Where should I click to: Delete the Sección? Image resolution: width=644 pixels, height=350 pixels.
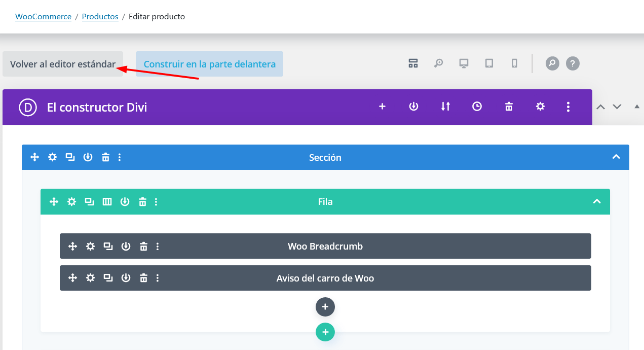click(105, 157)
